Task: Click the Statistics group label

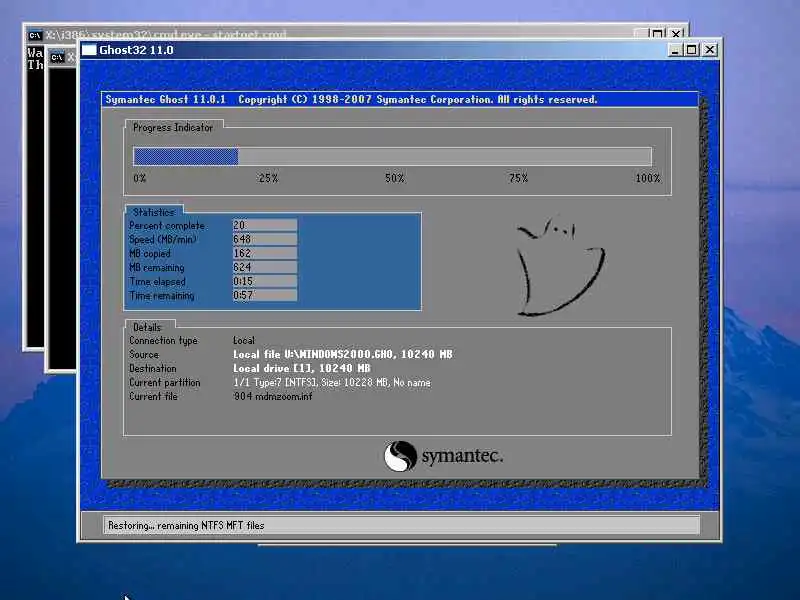Action: point(154,212)
